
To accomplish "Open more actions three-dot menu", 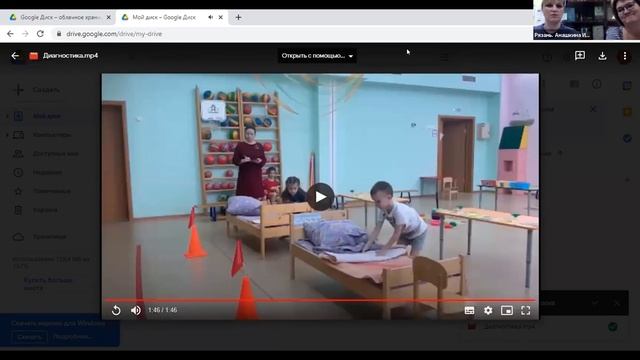I will 624,56.
